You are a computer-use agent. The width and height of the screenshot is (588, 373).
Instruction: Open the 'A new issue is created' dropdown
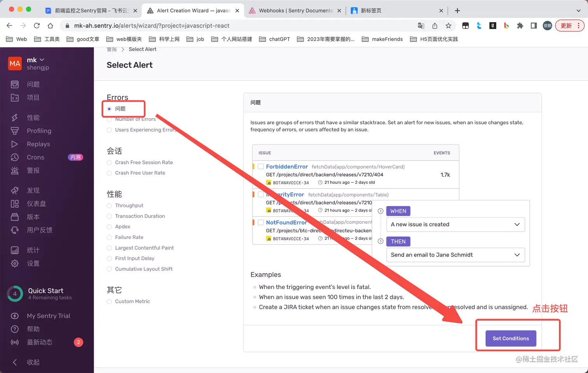(455, 225)
